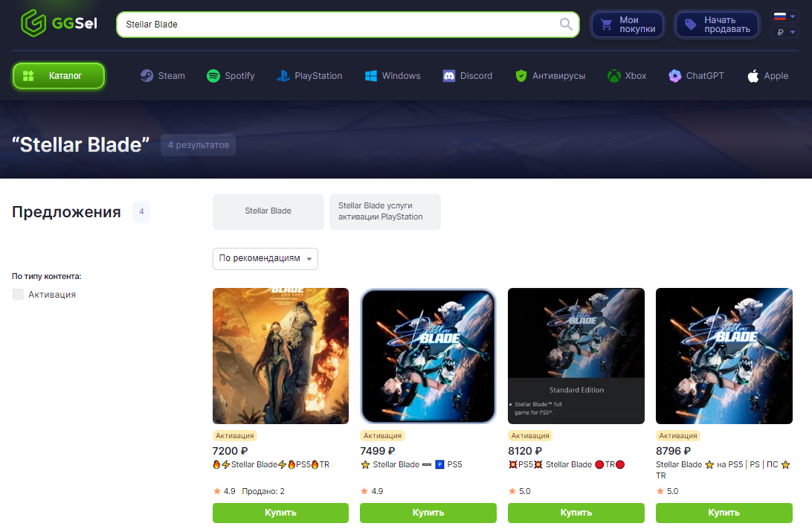Click Купить for the 8120 ₽ offer

pyautogui.click(x=576, y=513)
